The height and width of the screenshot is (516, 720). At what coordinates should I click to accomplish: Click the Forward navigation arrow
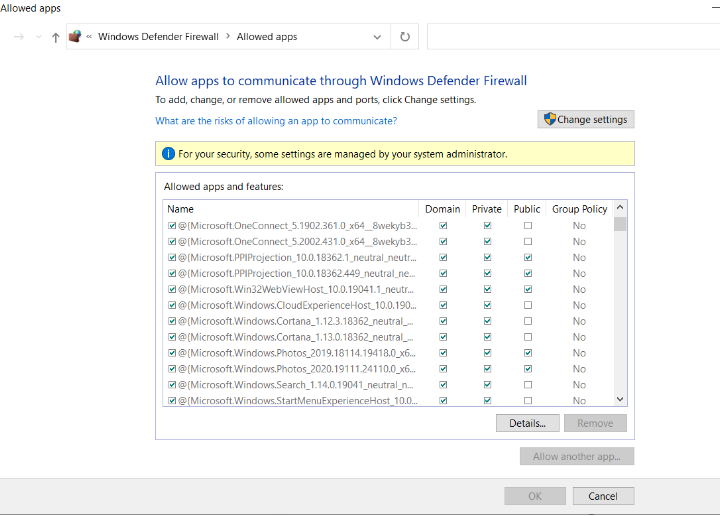pyautogui.click(x=20, y=37)
